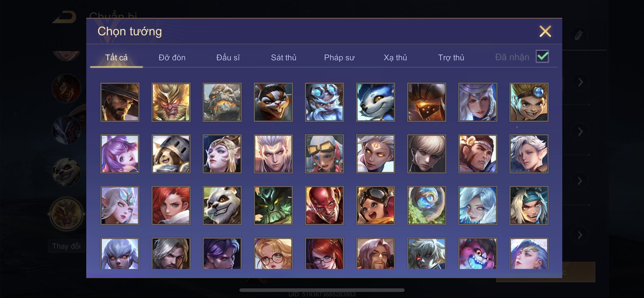Select the green forest creature hero
Image resolution: width=644 pixels, height=298 pixels.
[273, 205]
